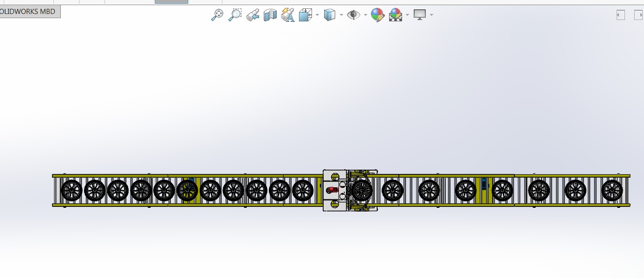Screen dimensions: 644x278
Task: Expand the Display Style dropdown arrow
Action: [x=341, y=15]
